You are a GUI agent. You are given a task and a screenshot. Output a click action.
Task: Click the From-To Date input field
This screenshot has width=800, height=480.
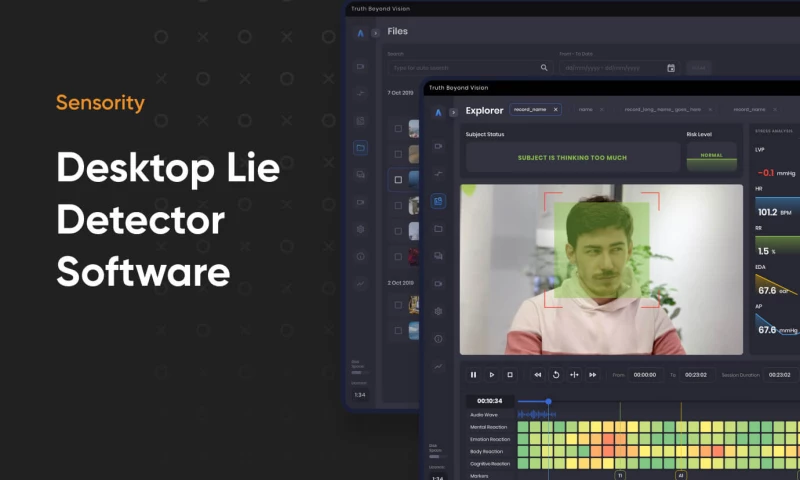620,68
